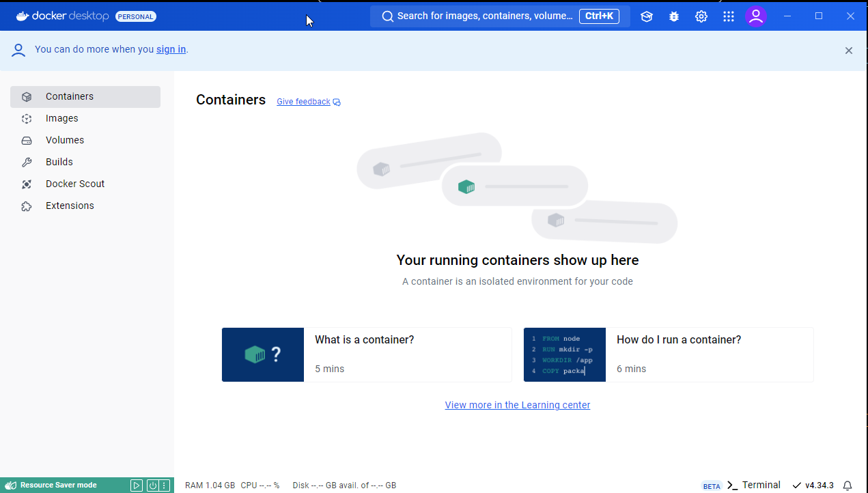Screen dimensions: 868x493
Task: Click the search images, containers, volumes field
Action: [x=500, y=16]
